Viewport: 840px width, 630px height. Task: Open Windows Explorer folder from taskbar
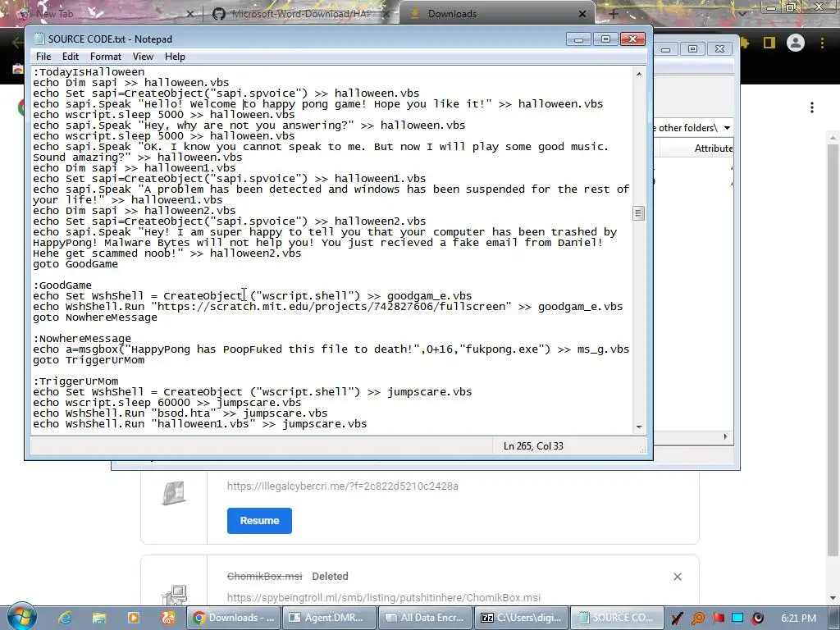(x=99, y=618)
